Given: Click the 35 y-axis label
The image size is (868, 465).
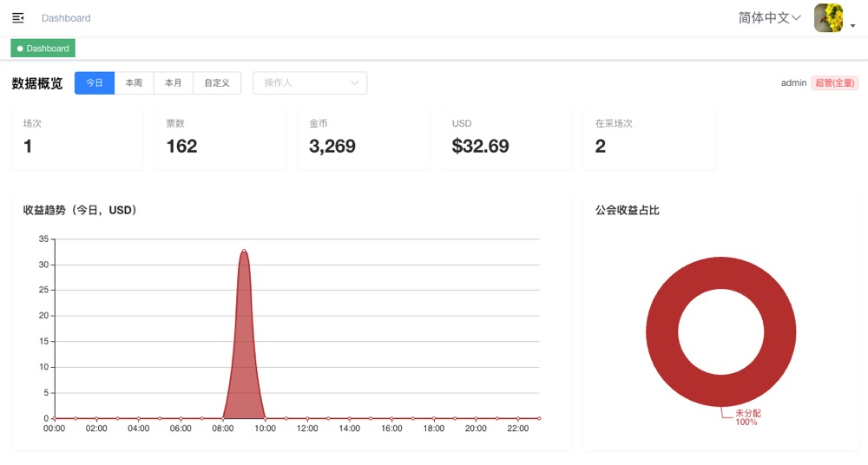Looking at the screenshot, I should click(43, 239).
